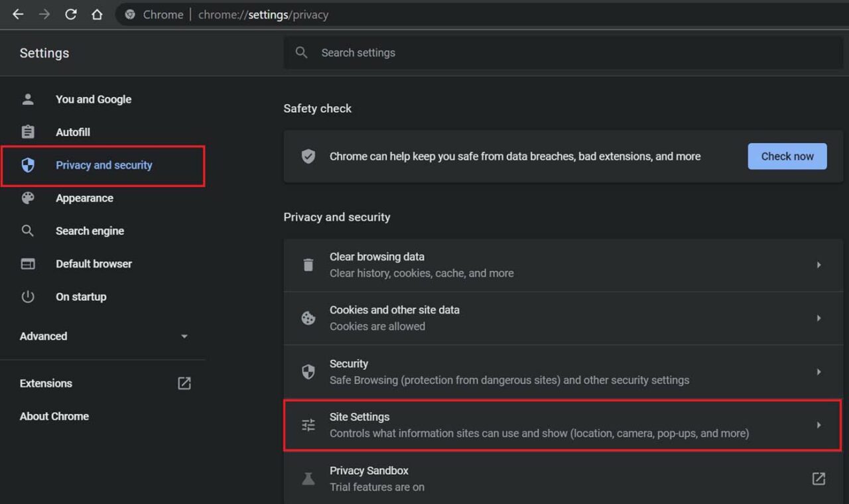Click the Search engine magnifier icon
Viewport: 849px width, 504px height.
(28, 231)
